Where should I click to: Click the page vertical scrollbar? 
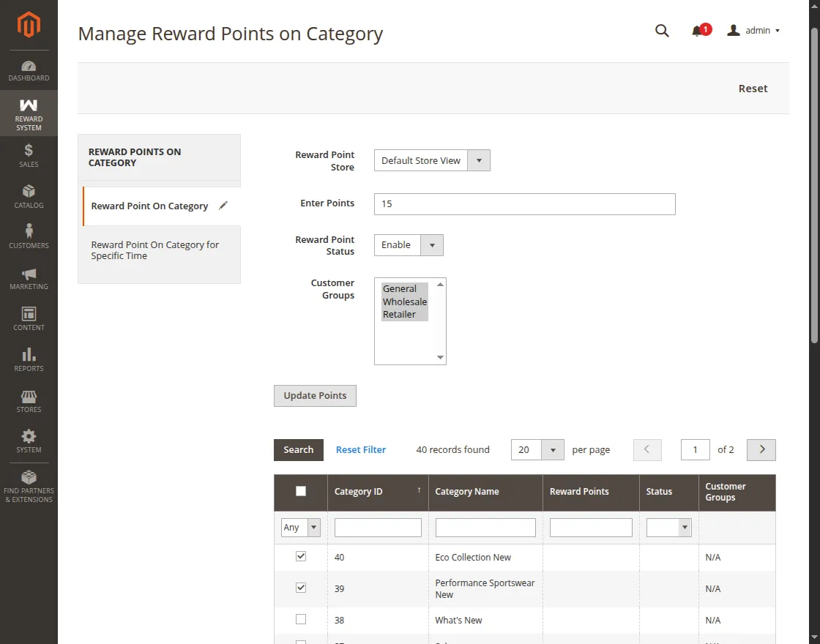[x=814, y=186]
